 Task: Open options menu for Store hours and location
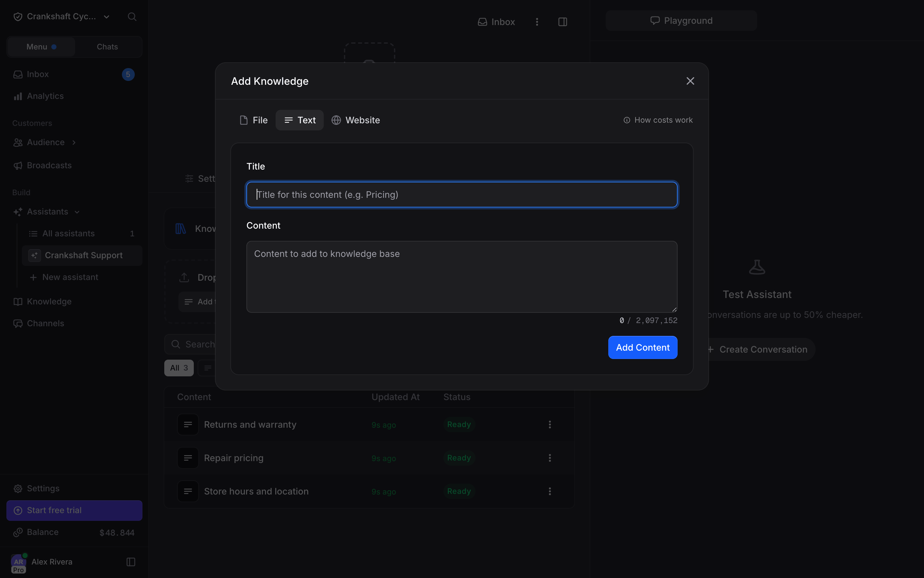point(550,491)
